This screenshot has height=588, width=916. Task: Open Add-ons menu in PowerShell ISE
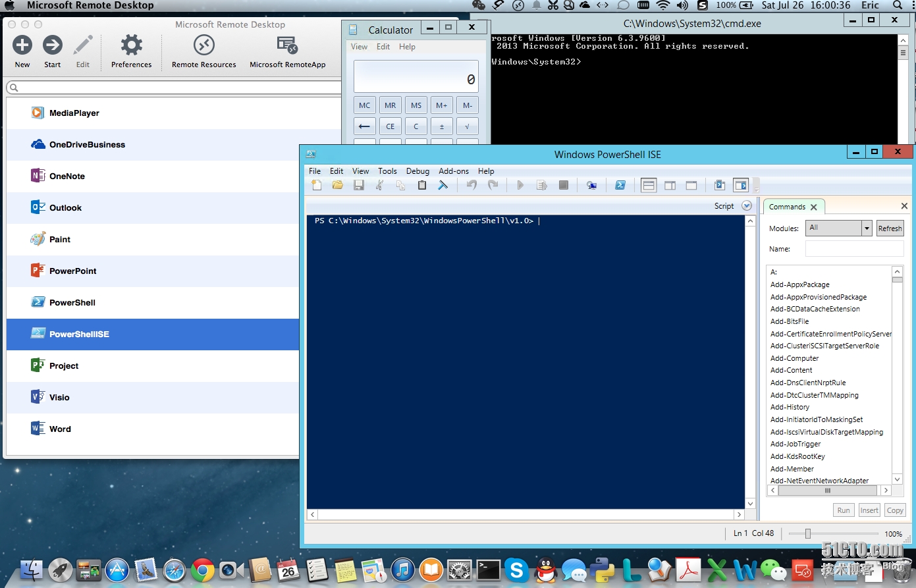click(x=454, y=171)
